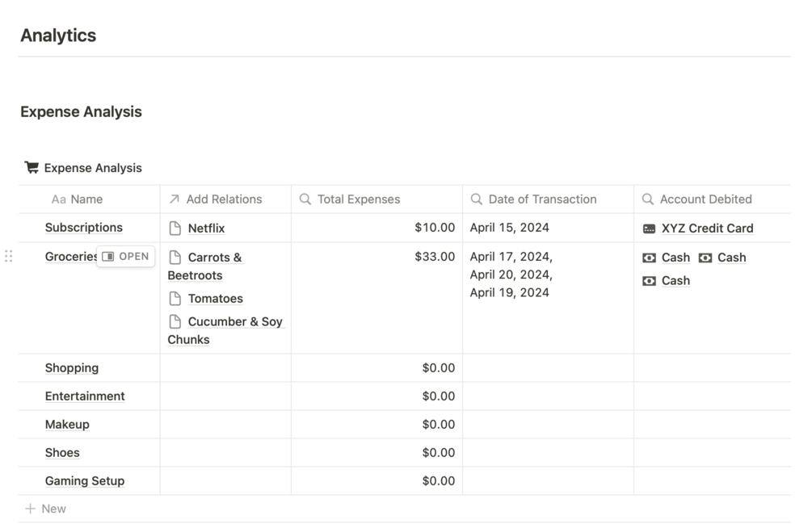Click the relation arrow icon in Add Relations header
The image size is (812, 524).
point(174,199)
